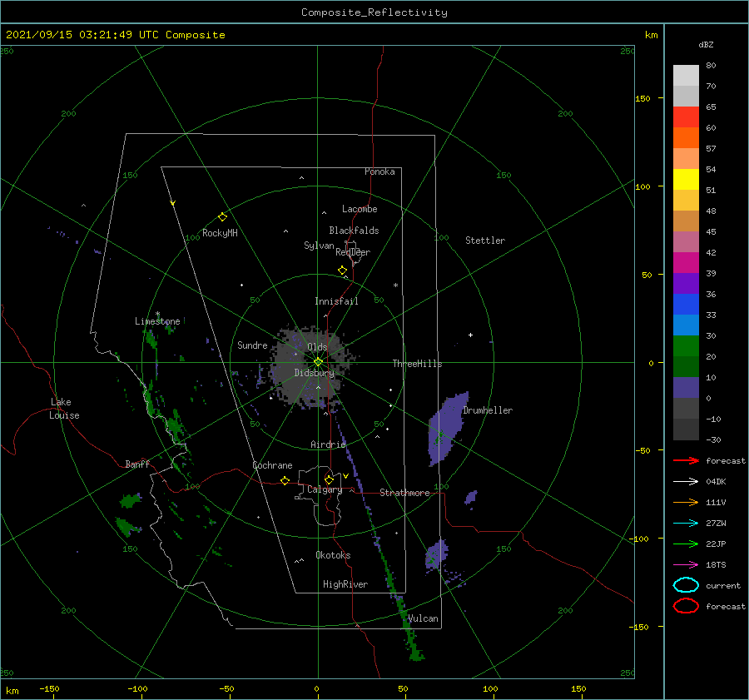Click the Lacombe city label
This screenshot has height=700, width=749.
point(360,209)
